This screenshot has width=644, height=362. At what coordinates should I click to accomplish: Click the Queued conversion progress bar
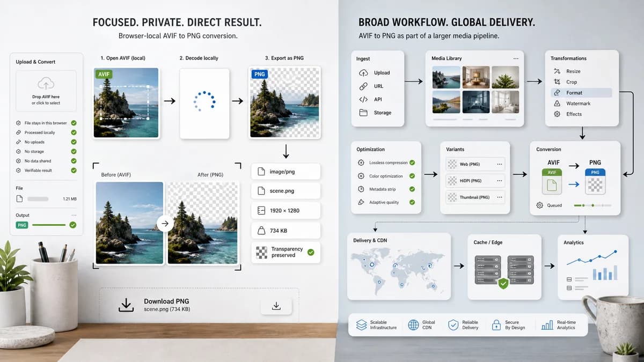click(x=593, y=205)
